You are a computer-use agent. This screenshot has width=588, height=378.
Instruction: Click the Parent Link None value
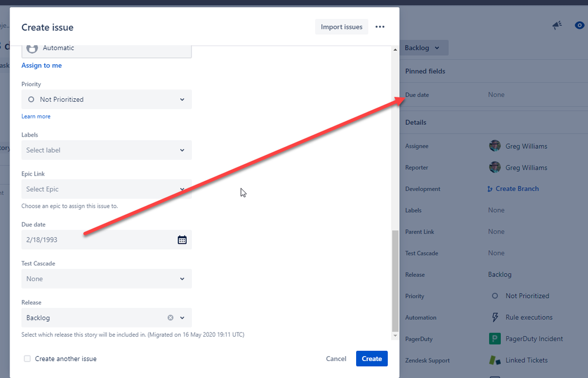pyautogui.click(x=496, y=231)
